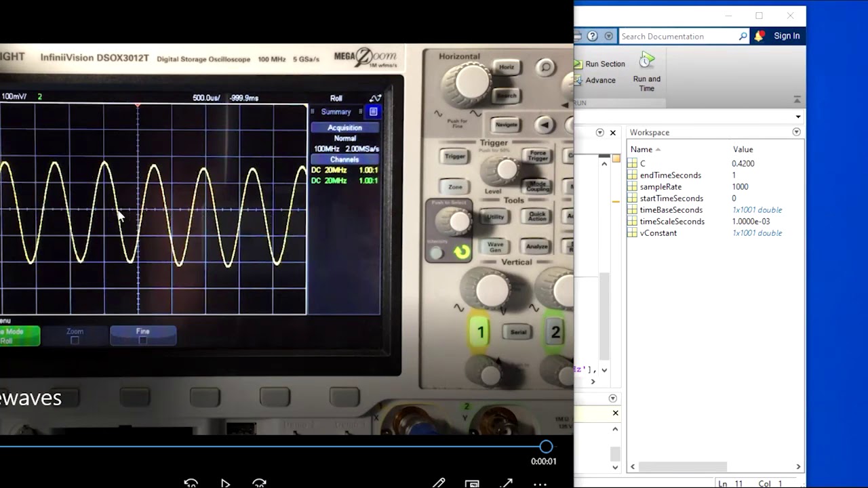Open the Workspace panel actions dropdown

coord(797,132)
